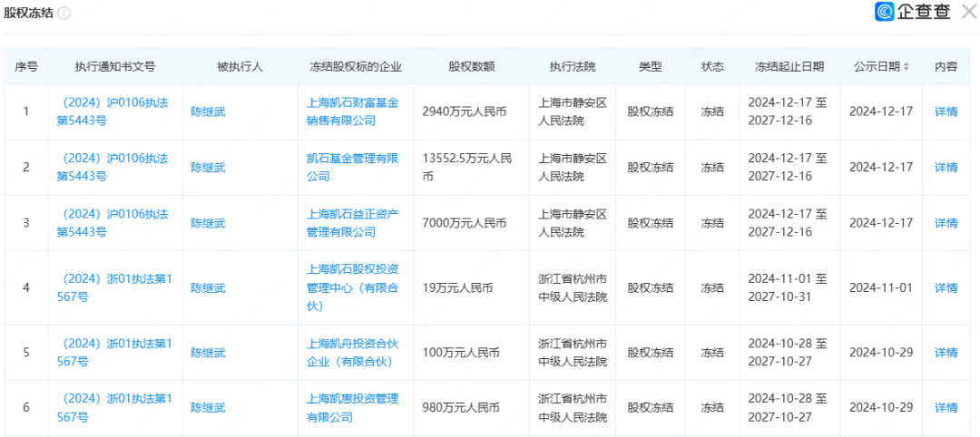Open 浙01执法第1567号 document in row 5
The width and height of the screenshot is (980, 437).
point(113,353)
